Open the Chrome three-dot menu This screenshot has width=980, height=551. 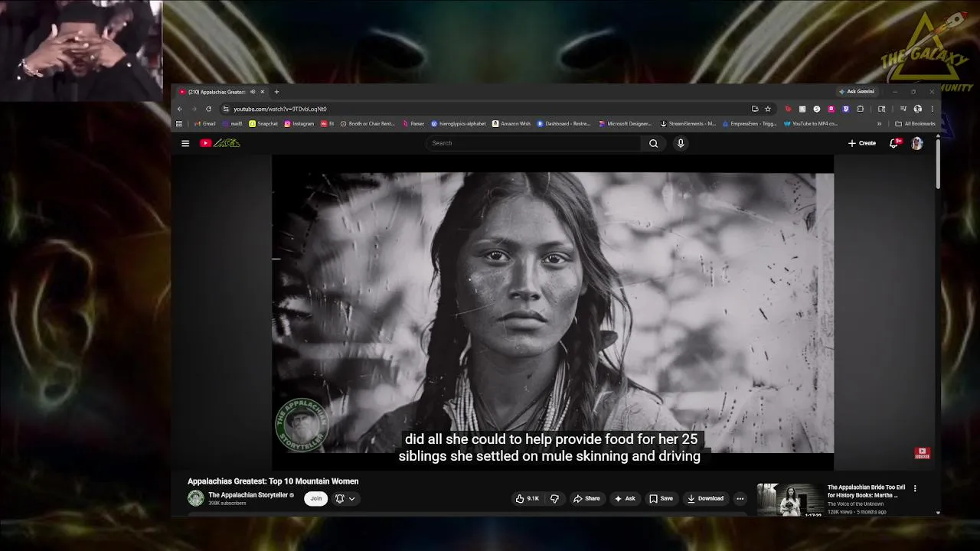(932, 109)
